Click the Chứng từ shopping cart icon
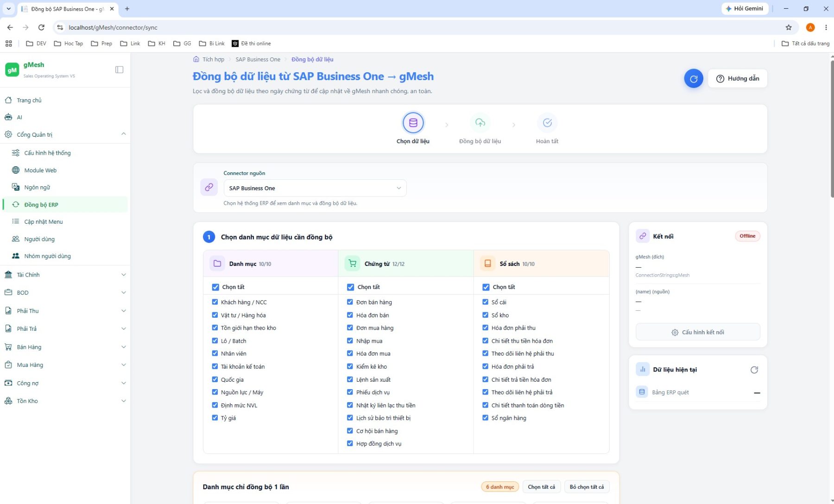Image resolution: width=834 pixels, height=504 pixels. point(353,264)
